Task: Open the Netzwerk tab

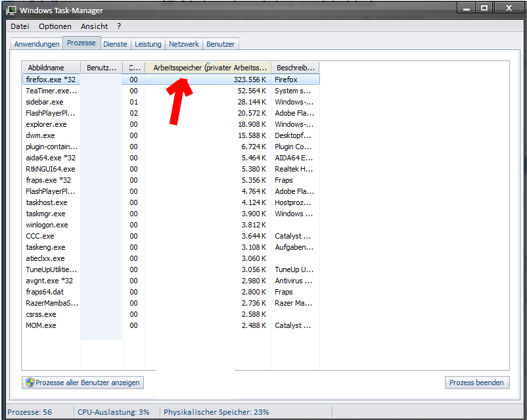Action: click(184, 44)
